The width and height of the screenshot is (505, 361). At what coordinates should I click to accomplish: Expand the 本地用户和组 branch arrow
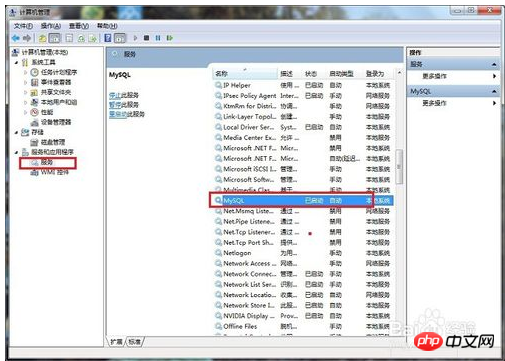tap(26, 102)
